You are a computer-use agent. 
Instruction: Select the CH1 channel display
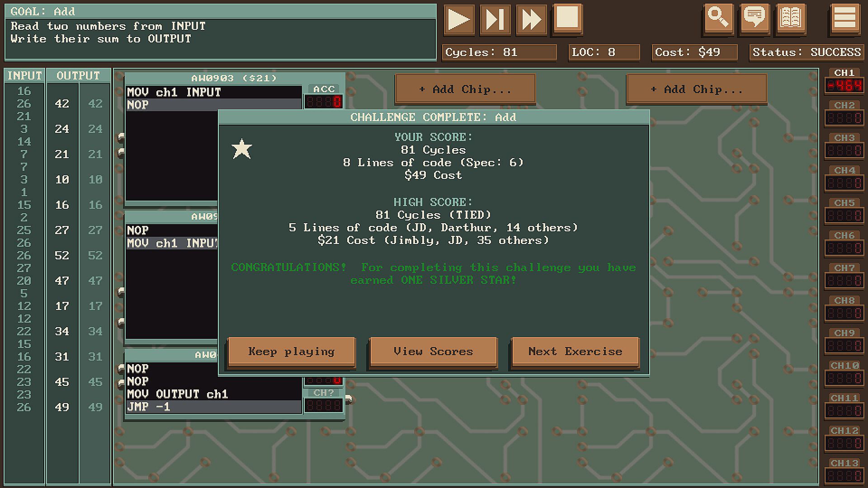(x=844, y=85)
